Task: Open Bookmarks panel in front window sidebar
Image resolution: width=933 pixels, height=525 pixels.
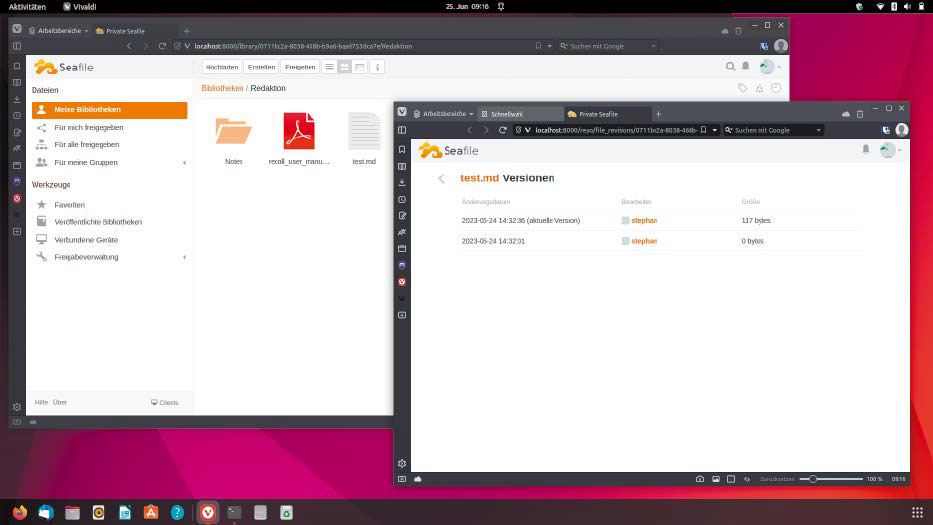Action: coord(402,149)
